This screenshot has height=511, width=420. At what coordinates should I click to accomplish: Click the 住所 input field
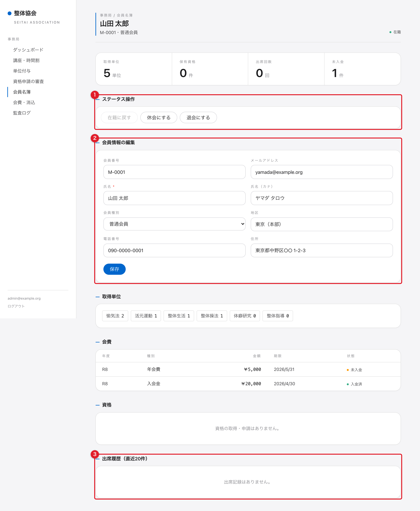point(322,250)
